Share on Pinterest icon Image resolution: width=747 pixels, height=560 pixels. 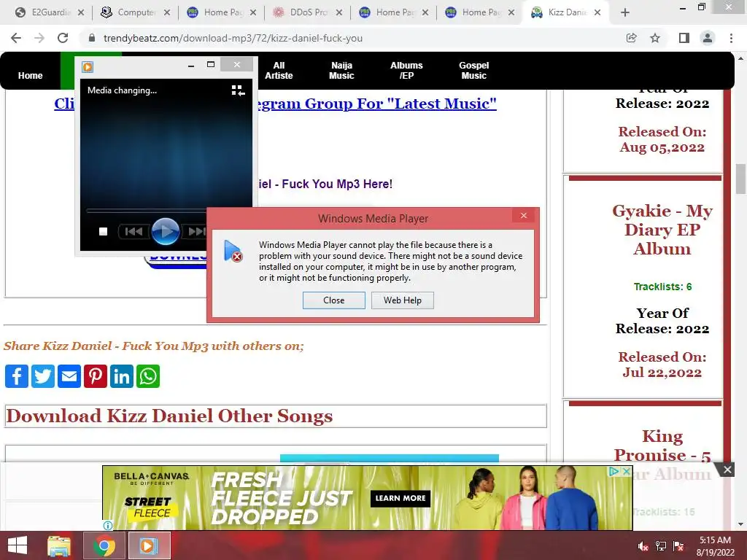tap(96, 376)
